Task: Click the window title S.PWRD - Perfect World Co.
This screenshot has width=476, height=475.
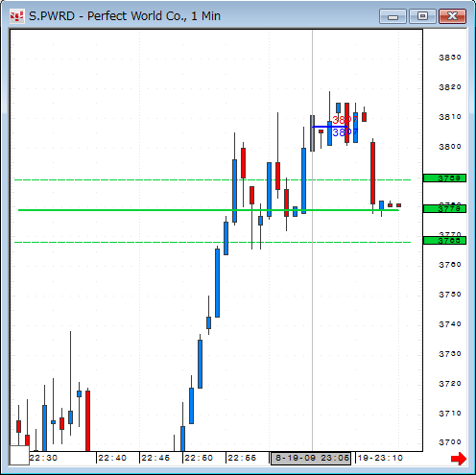Action: [125, 16]
